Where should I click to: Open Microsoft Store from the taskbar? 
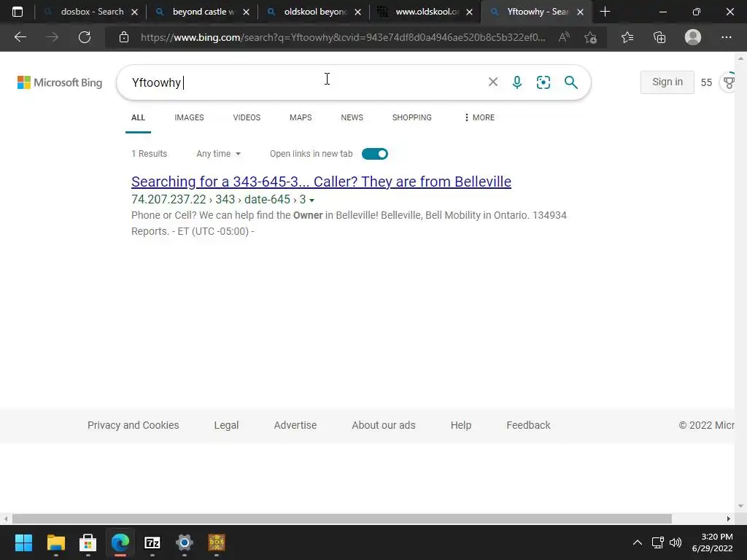click(88, 542)
